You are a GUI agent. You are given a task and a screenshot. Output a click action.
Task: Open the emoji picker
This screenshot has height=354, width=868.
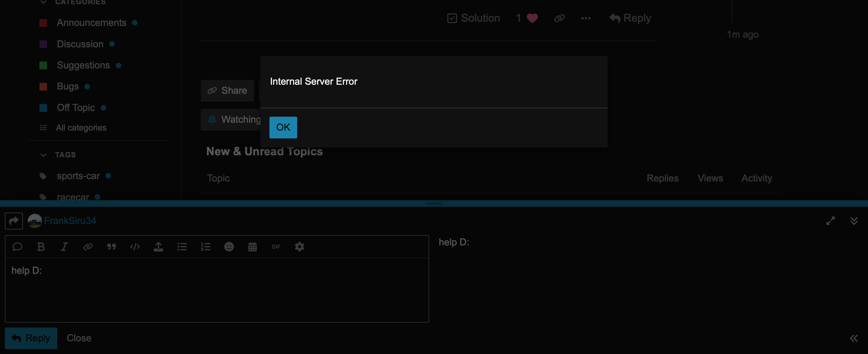coord(229,247)
